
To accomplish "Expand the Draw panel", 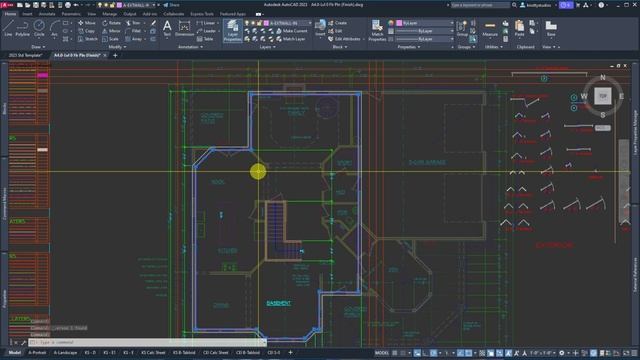I will click(38, 47).
